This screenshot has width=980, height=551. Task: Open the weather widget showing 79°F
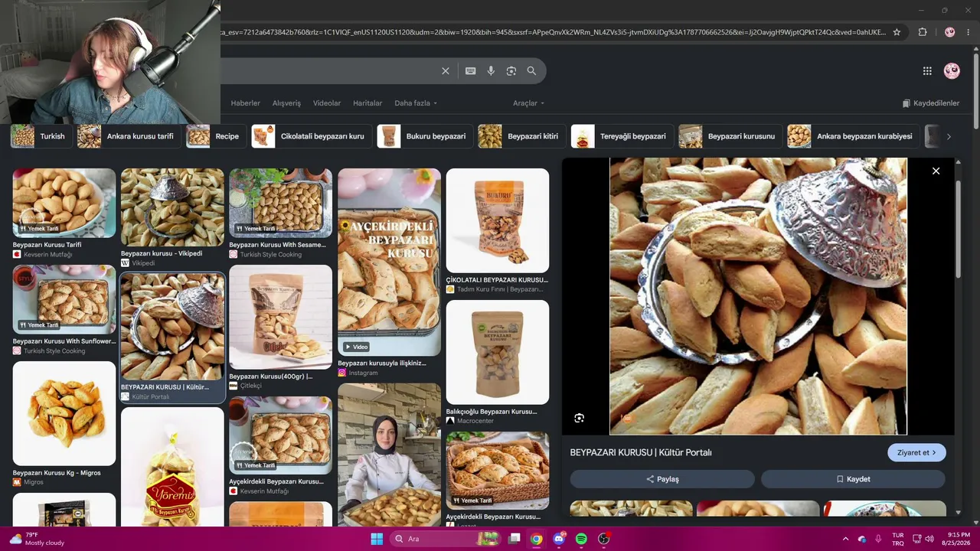pos(37,539)
